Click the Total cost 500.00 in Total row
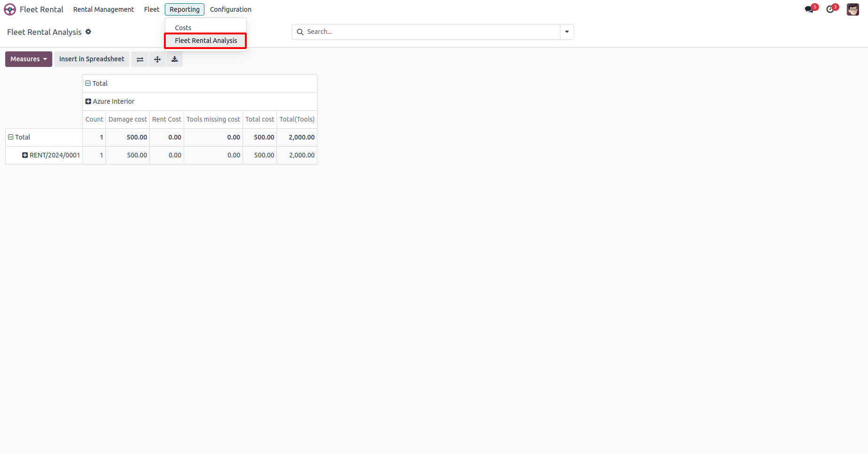Viewport: 868px width, 454px height. pos(260,137)
